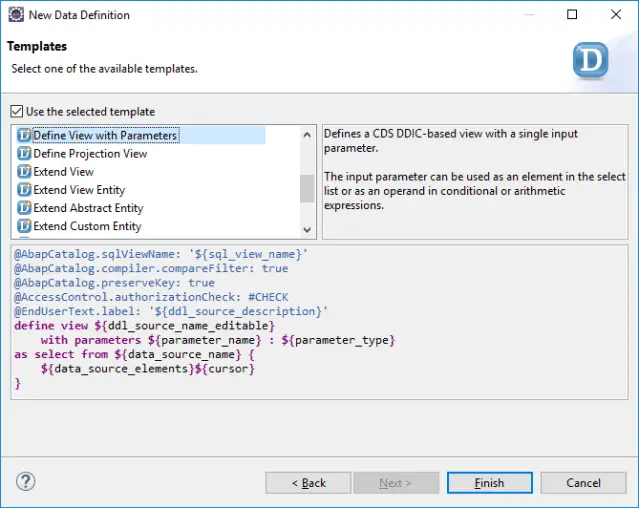Viewport: 639px width, 508px height.
Task: Open the help question mark icon
Action: pos(26,482)
